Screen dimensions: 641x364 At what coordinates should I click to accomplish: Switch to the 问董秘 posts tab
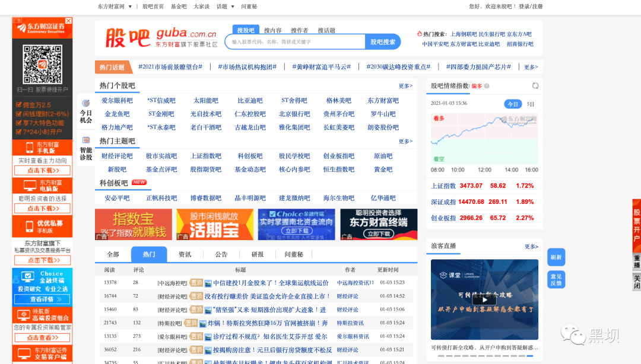(294, 254)
